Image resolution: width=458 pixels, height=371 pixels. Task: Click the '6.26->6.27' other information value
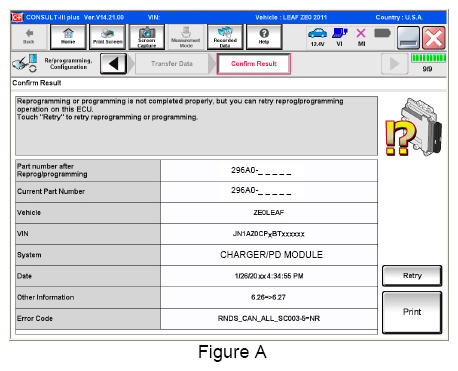tap(268, 297)
